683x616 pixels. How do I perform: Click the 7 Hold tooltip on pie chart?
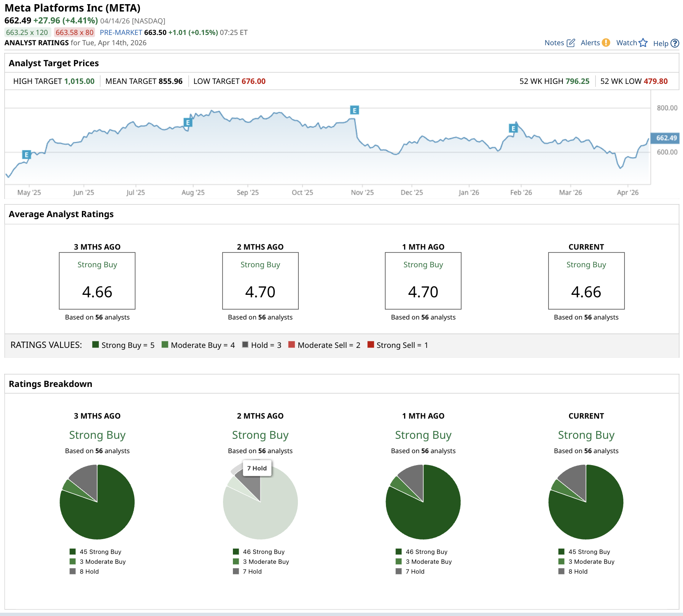click(x=257, y=468)
